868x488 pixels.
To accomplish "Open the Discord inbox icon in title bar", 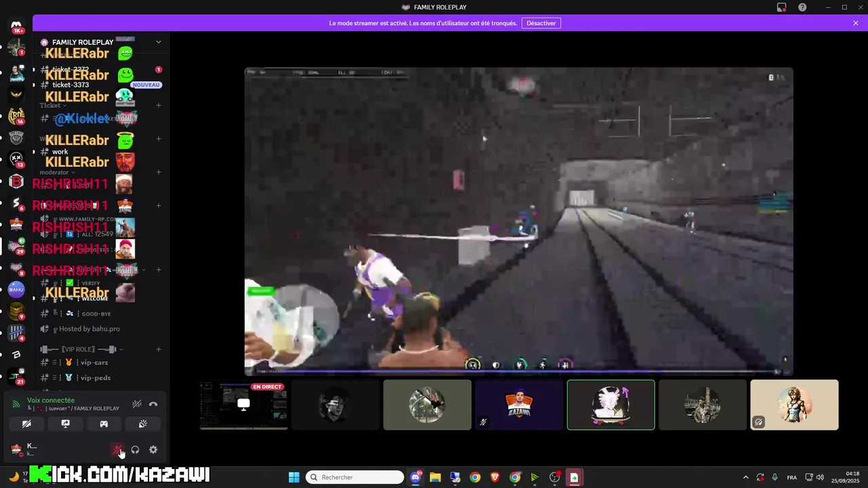I will [781, 7].
